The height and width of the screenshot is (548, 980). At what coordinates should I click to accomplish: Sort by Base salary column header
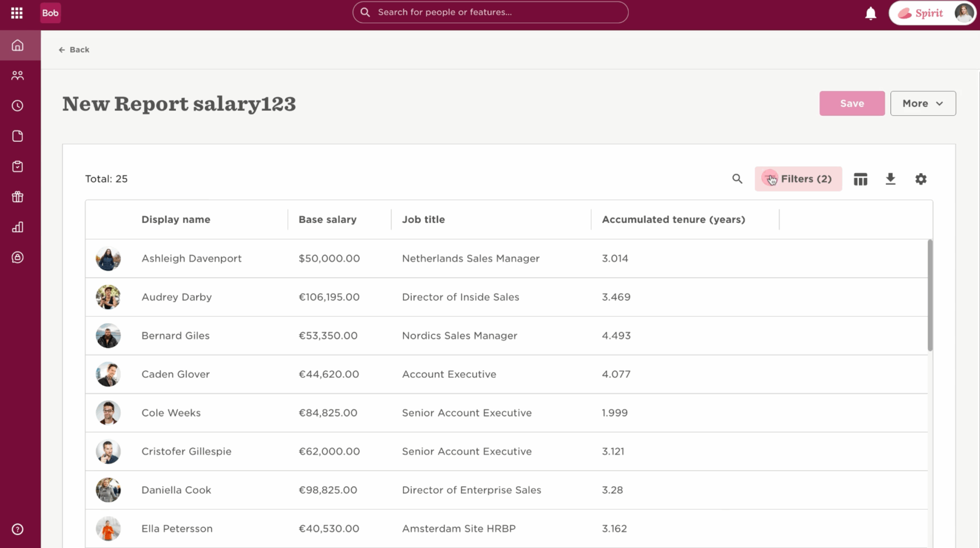tap(327, 219)
